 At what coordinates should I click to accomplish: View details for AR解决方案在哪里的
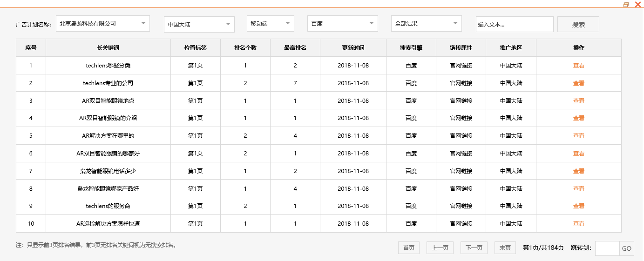[579, 136]
